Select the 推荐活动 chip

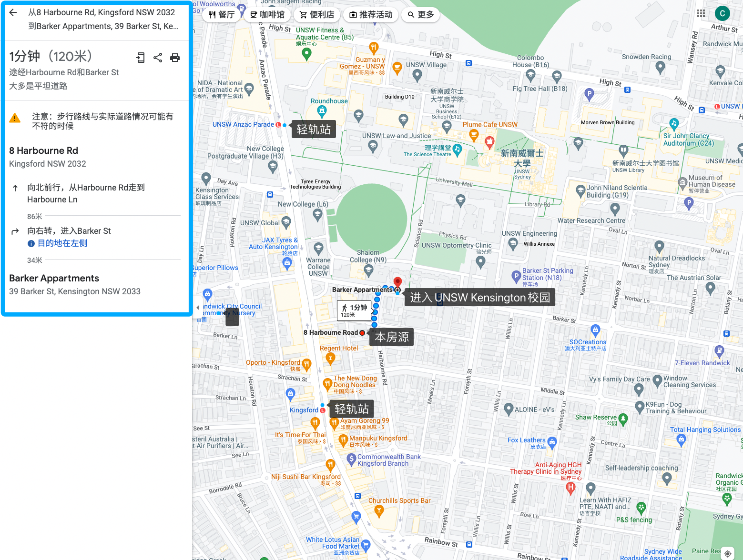pos(371,15)
